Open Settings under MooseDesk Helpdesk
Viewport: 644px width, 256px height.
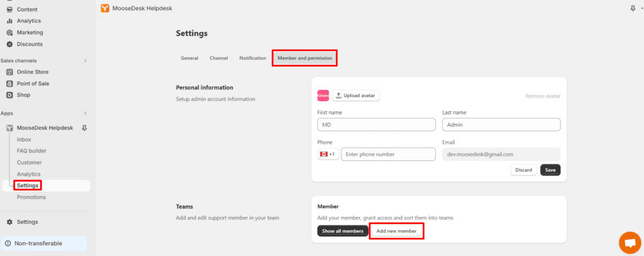pos(28,186)
